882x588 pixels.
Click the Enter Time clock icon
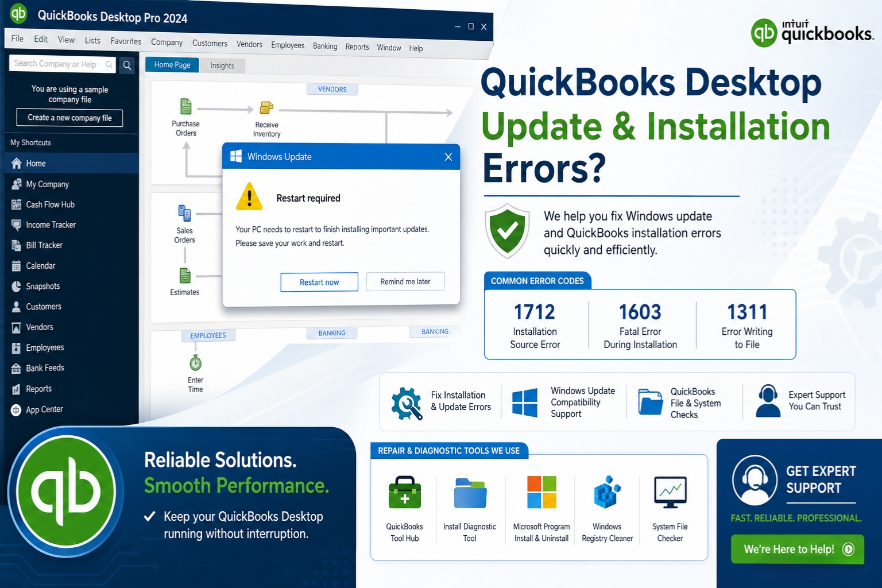(196, 363)
